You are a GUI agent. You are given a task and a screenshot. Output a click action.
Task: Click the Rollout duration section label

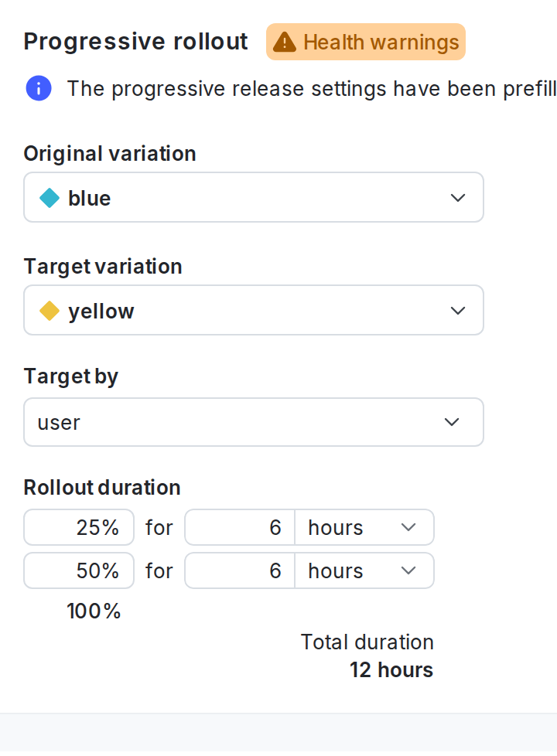click(101, 488)
